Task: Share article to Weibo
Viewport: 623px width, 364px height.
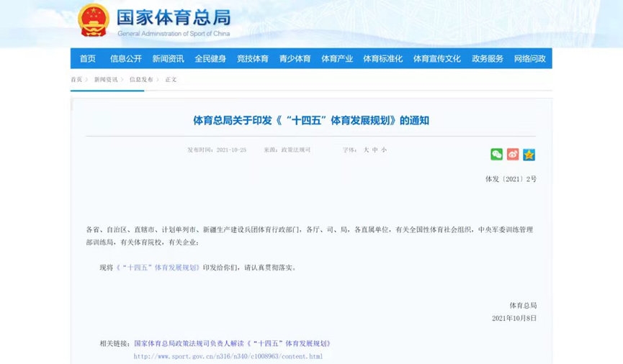Action: coord(513,154)
